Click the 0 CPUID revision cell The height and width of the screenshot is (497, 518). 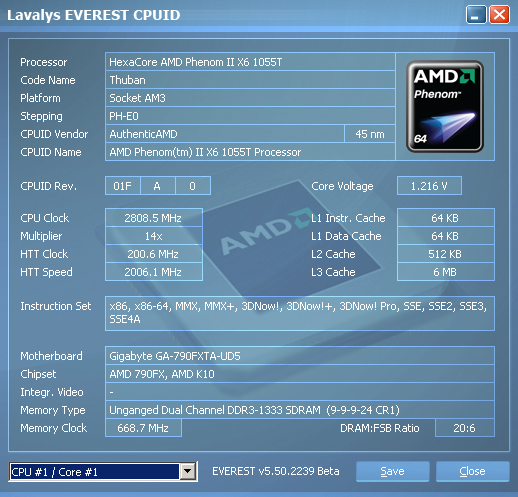[x=193, y=186]
